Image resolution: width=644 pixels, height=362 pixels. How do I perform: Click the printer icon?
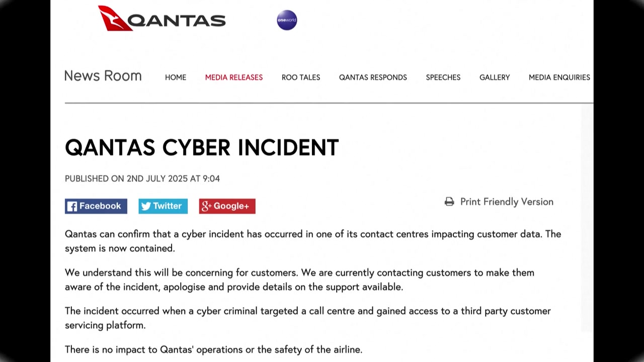[x=449, y=202]
